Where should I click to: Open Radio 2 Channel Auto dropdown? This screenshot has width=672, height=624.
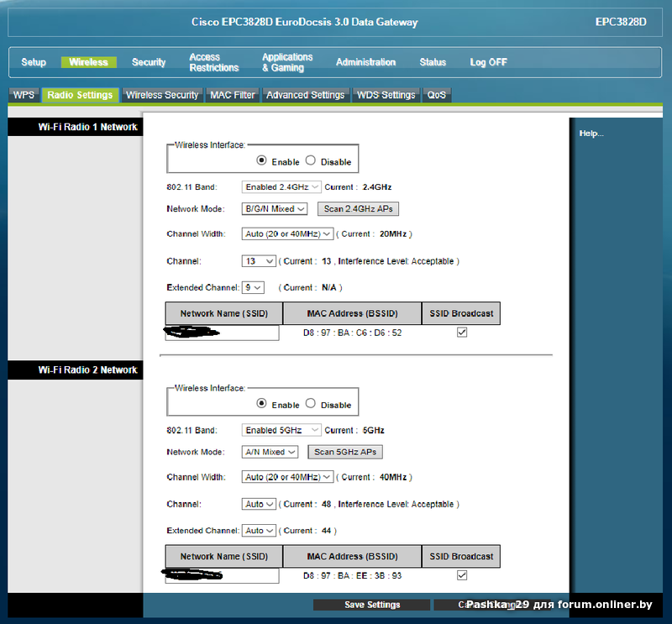[x=259, y=504]
